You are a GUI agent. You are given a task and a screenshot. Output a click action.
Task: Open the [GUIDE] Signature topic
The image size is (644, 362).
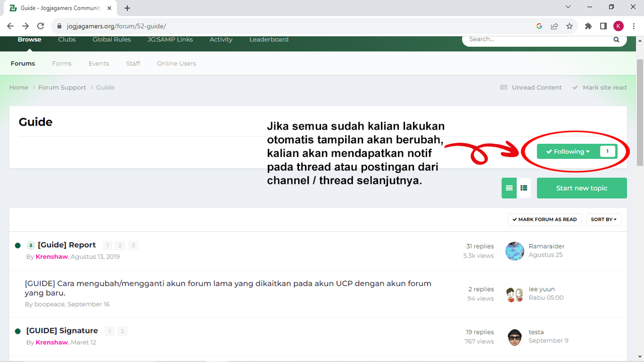62,331
